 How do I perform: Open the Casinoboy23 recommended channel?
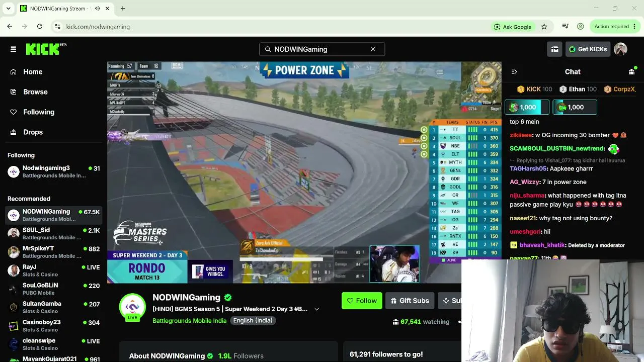[x=54, y=326]
